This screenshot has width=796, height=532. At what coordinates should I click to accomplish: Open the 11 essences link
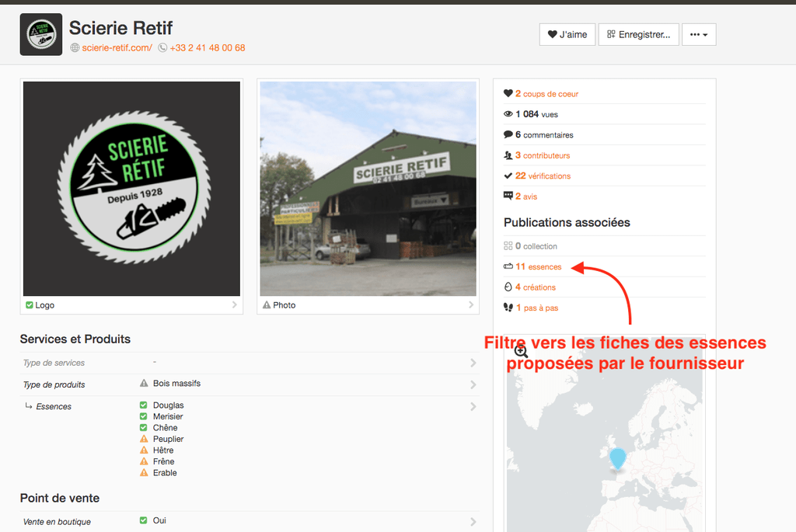(x=538, y=266)
